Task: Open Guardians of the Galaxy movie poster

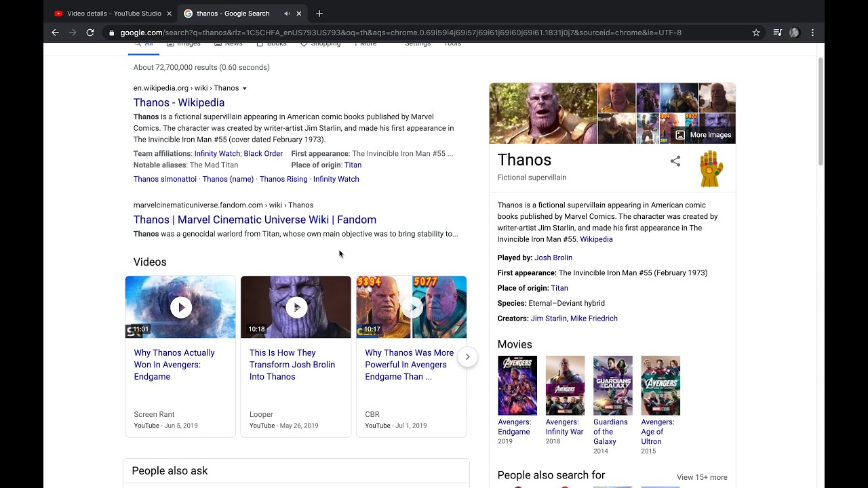Action: pyautogui.click(x=613, y=386)
